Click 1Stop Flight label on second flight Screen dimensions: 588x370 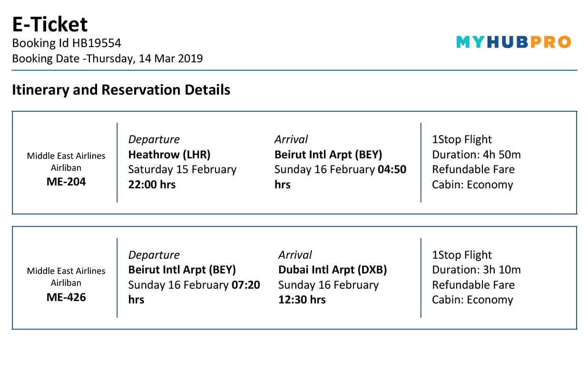(x=462, y=255)
